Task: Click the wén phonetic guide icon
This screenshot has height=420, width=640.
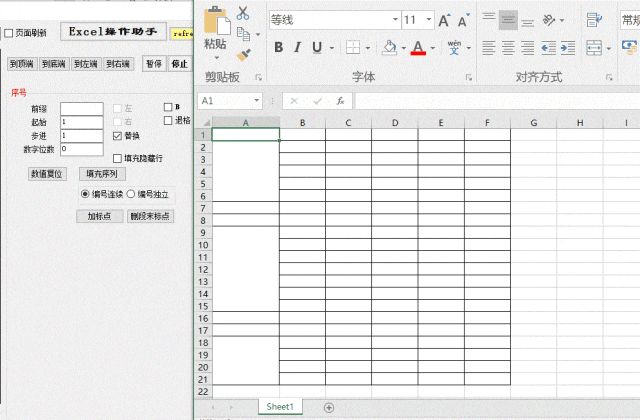Action: (x=454, y=47)
